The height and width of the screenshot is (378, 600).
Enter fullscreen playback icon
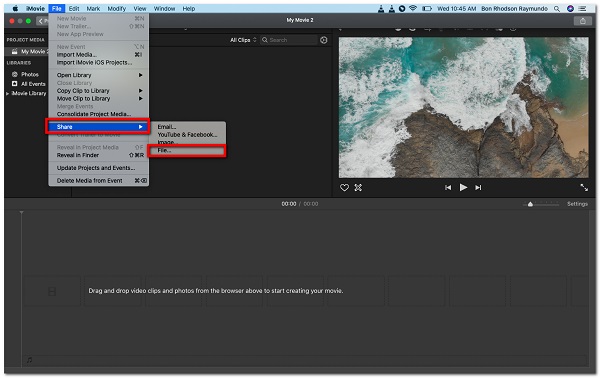click(584, 187)
